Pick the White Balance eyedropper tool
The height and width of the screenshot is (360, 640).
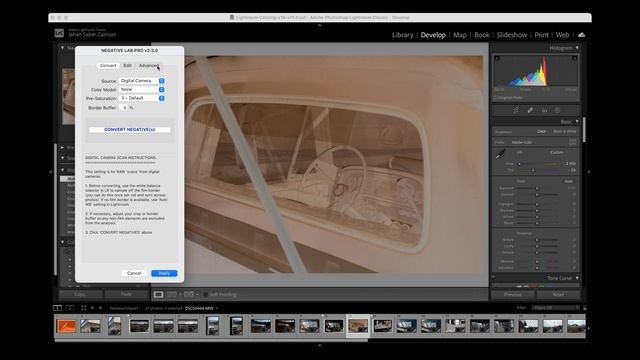(x=500, y=154)
